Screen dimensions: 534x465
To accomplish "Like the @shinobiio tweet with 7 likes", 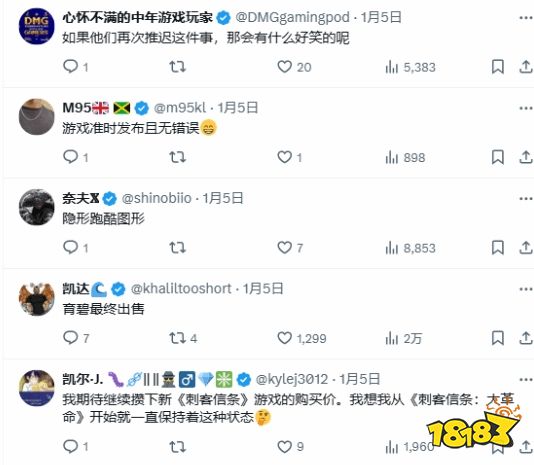I will [290, 248].
